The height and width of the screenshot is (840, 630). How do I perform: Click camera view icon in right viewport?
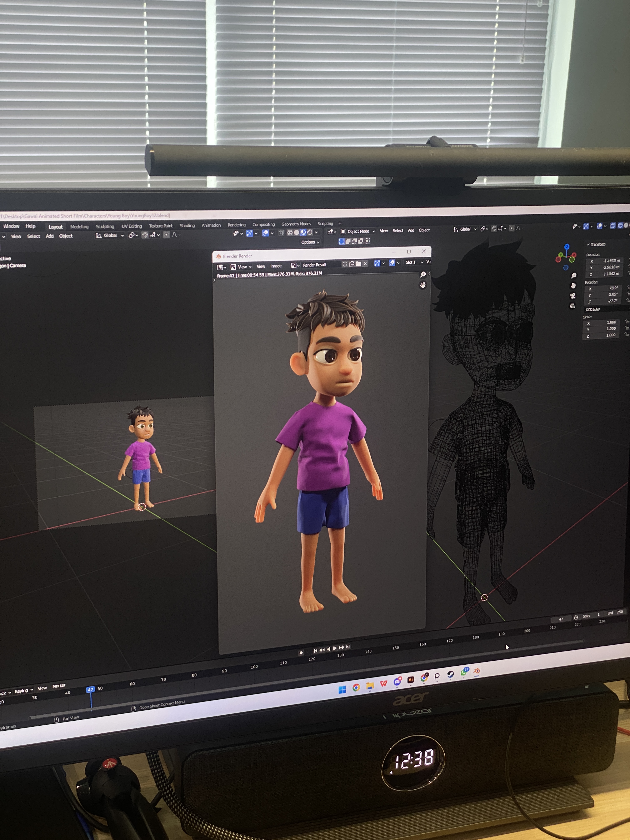click(x=573, y=295)
